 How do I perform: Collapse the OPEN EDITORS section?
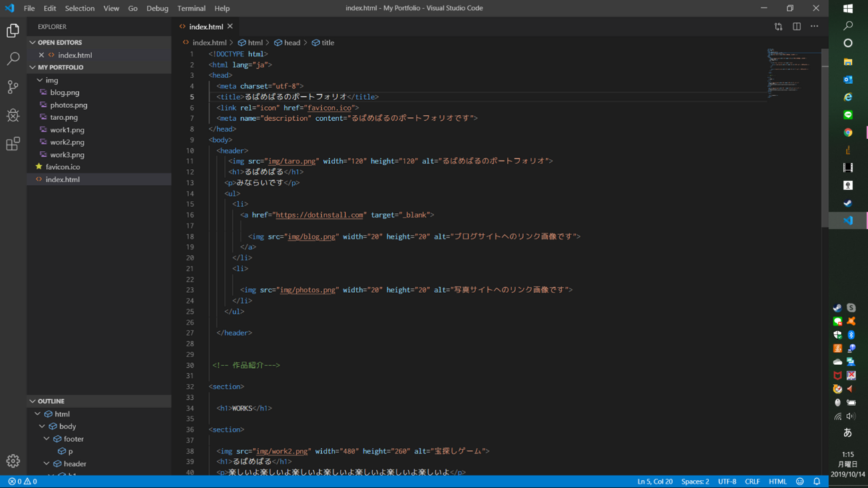pyautogui.click(x=33, y=42)
